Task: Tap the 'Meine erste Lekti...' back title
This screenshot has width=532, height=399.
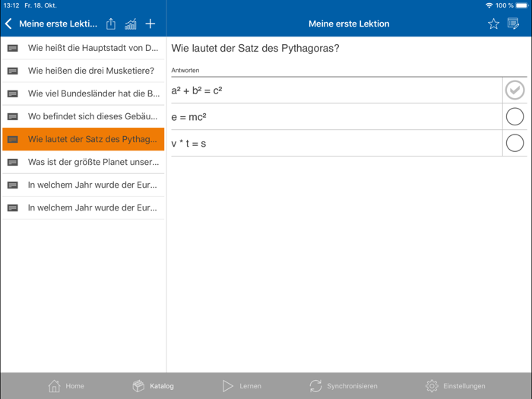Action: [58, 24]
